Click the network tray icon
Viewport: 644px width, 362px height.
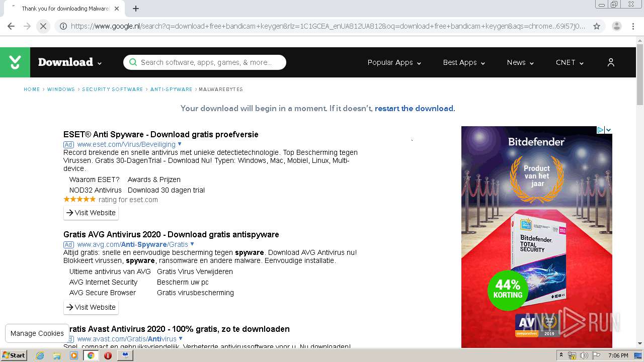click(572, 355)
